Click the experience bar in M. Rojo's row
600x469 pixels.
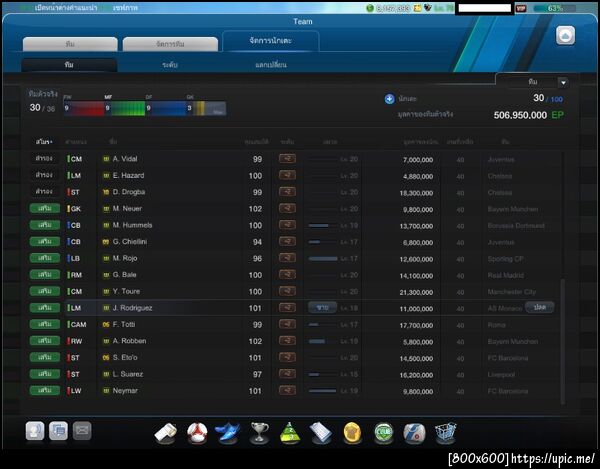[323, 259]
